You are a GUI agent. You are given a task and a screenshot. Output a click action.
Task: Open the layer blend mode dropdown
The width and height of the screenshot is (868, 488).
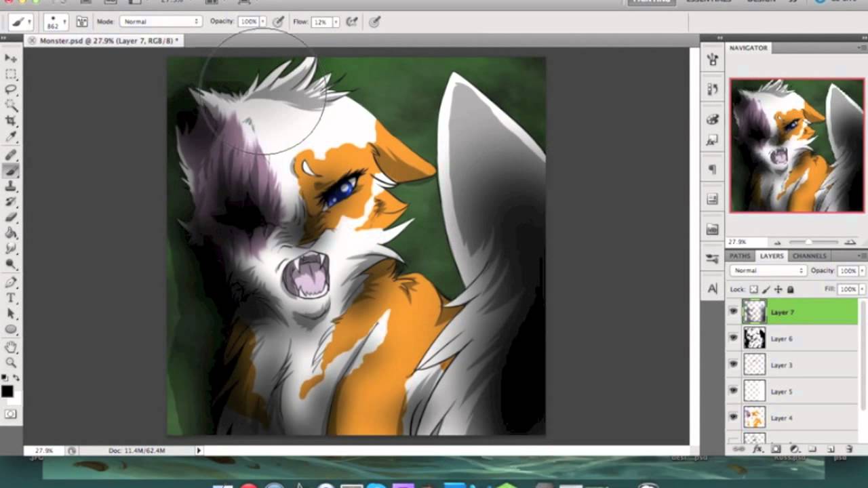pyautogui.click(x=768, y=270)
